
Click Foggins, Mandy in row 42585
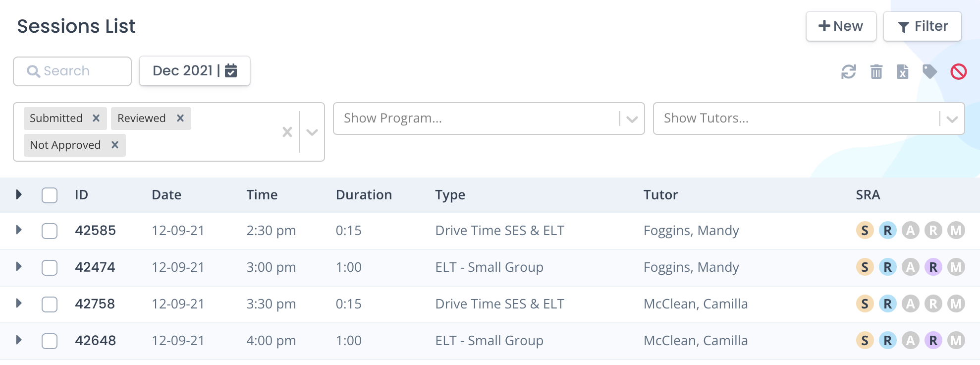pyautogui.click(x=691, y=231)
